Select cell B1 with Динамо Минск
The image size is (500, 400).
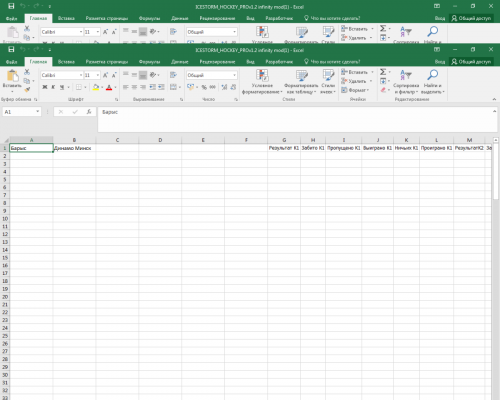pos(74,148)
